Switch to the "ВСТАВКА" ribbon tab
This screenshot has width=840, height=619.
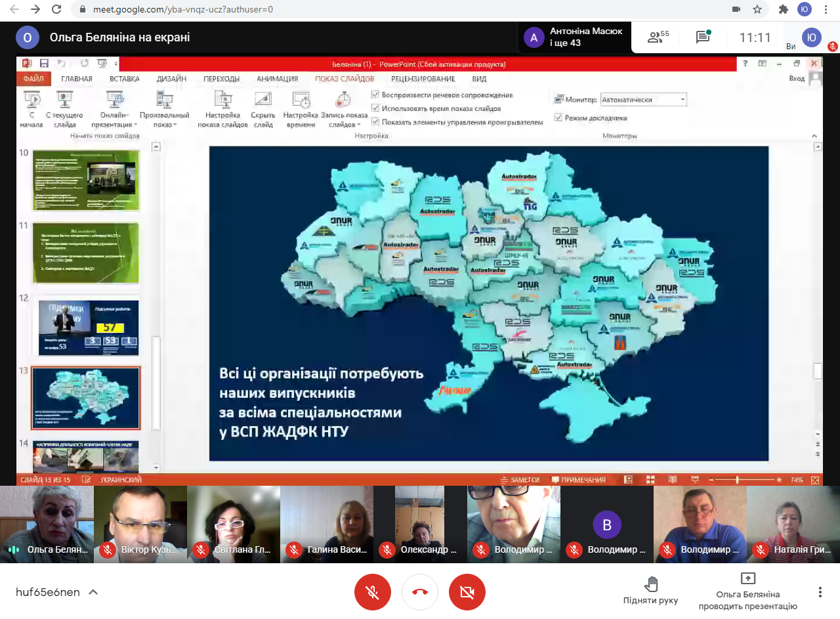pos(125,79)
